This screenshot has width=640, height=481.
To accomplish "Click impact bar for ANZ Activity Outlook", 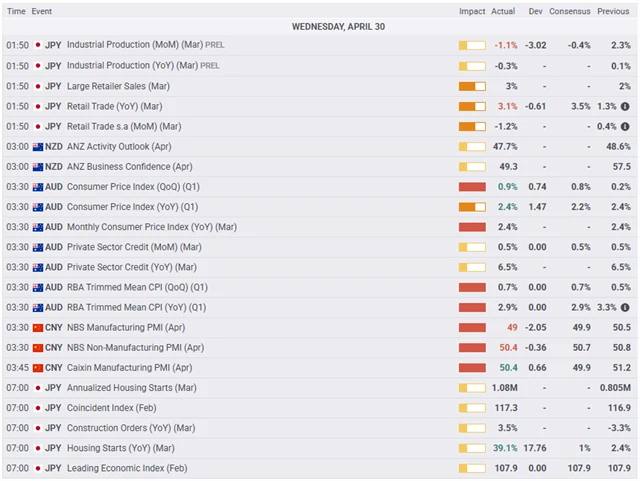I will coord(471,146).
